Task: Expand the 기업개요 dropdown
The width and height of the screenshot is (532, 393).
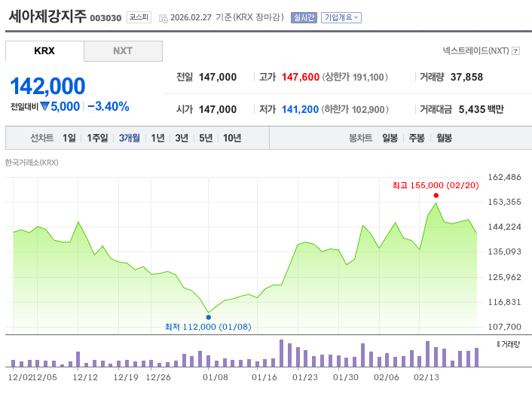Action: coord(341,17)
